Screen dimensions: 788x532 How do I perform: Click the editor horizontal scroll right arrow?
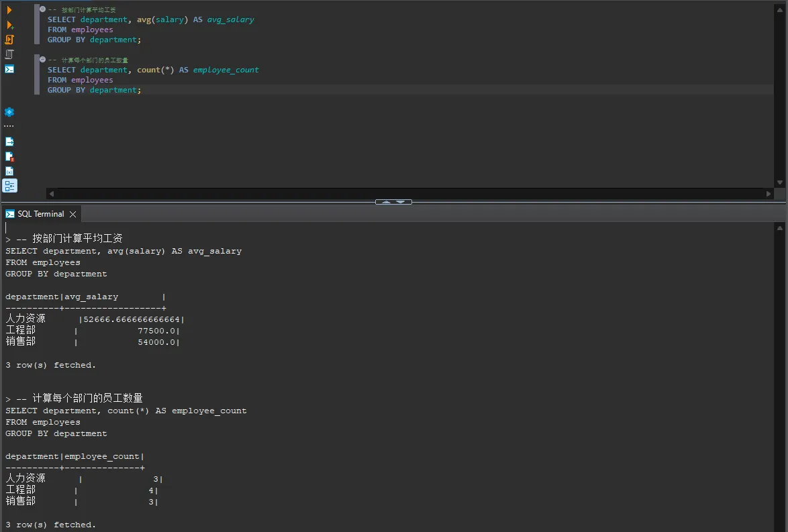pyautogui.click(x=769, y=193)
